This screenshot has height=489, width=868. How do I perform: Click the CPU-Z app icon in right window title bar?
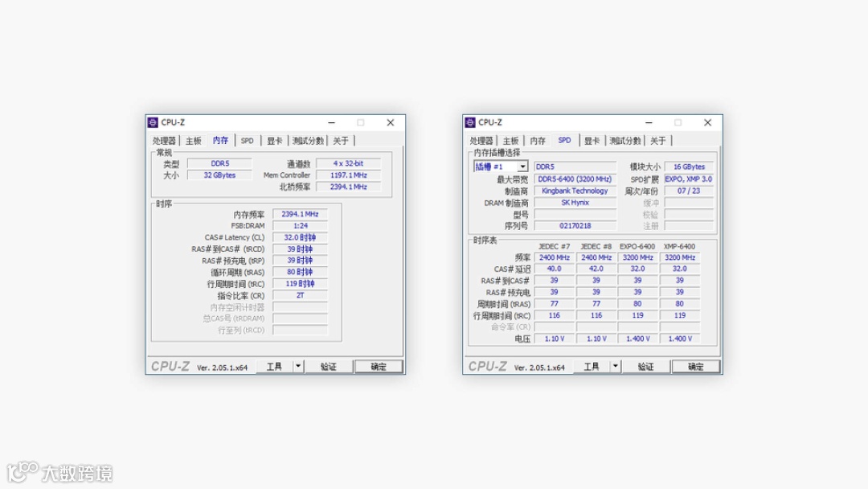470,122
